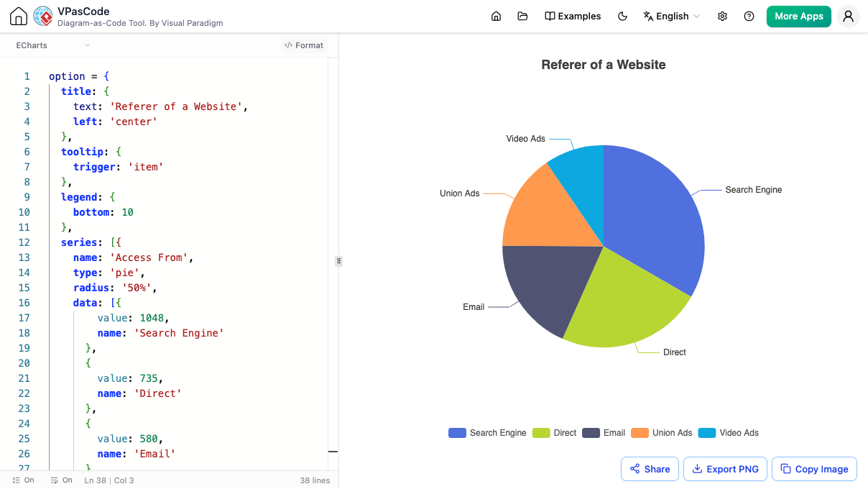Viewport: 868px width, 489px height.
Task: Click value 735 in code
Action: 149,378
